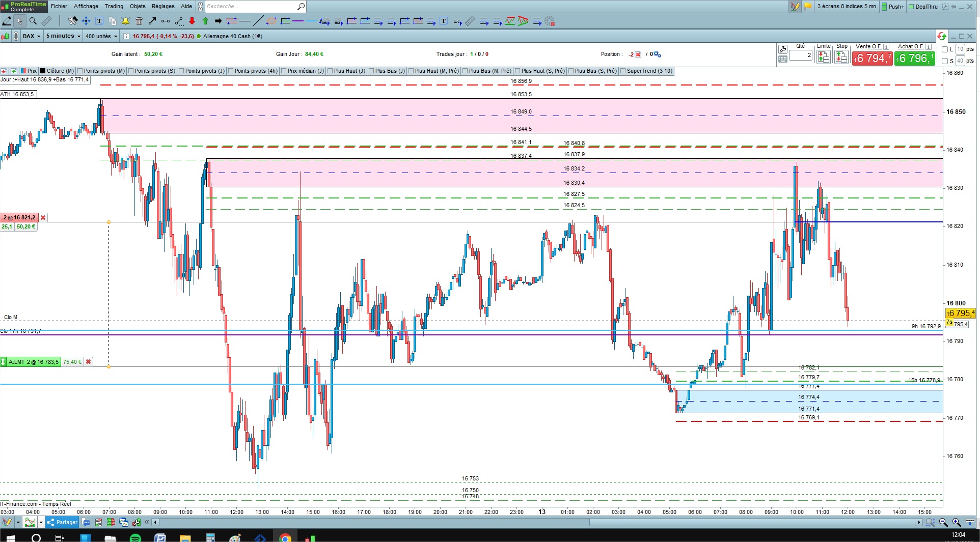980x542 pixels.
Task: Open the DAX instrument dropdown
Action: tap(31, 36)
